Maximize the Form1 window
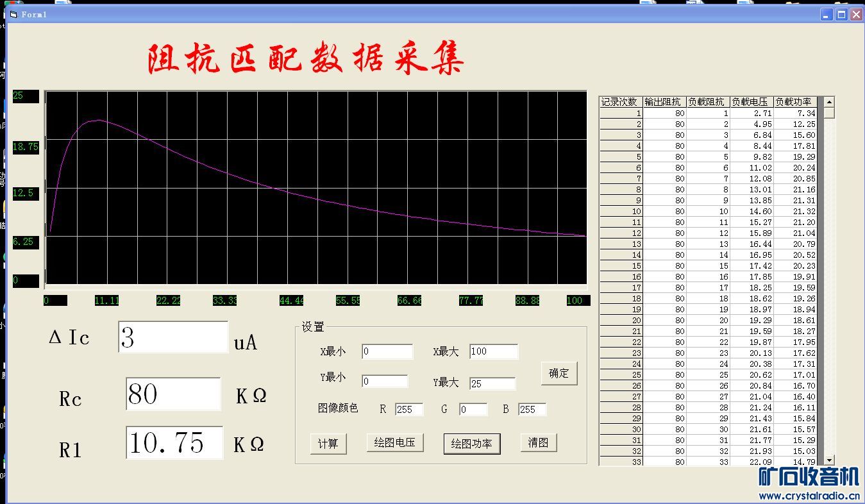This screenshot has height=504, width=865. tap(841, 14)
